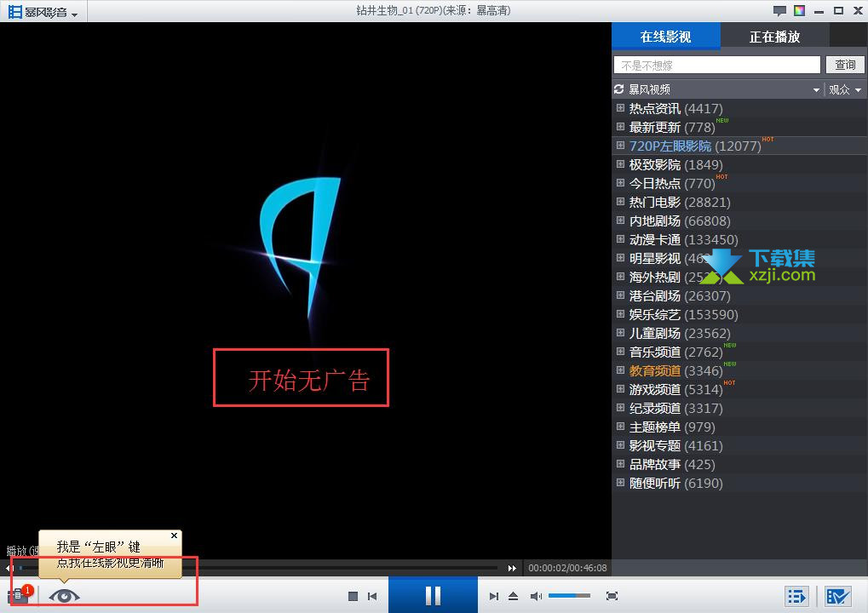Open the 主题榜单 tree item

pos(672,427)
